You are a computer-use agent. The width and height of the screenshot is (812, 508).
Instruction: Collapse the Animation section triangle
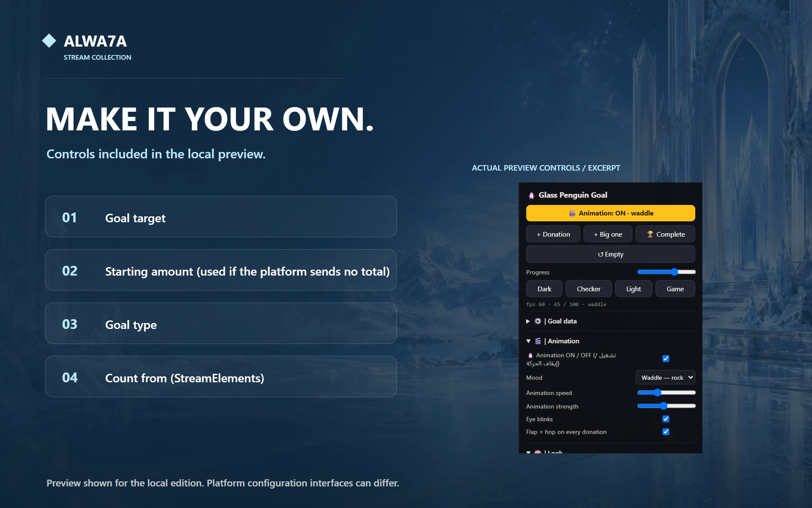click(x=528, y=341)
